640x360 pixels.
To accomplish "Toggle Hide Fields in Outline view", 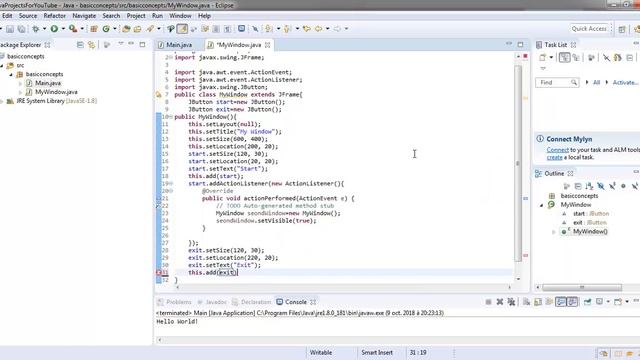I will tap(600, 186).
